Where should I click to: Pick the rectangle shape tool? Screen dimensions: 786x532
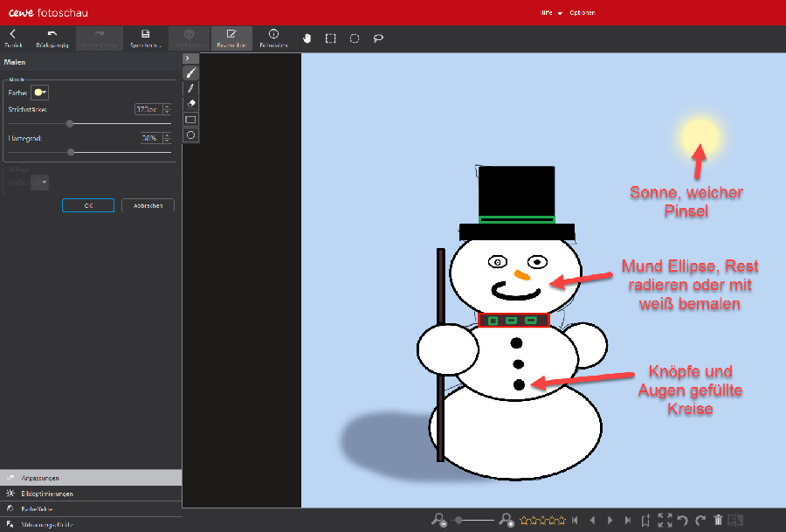[x=191, y=120]
